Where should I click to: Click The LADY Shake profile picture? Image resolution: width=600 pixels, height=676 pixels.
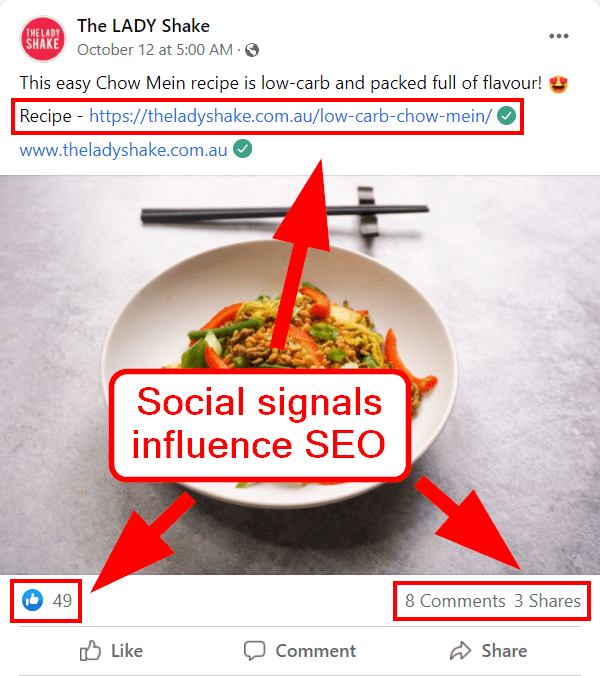(43, 39)
